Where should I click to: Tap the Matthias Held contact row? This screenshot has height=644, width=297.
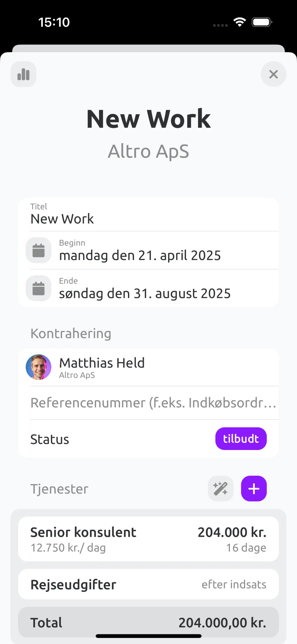point(148,367)
